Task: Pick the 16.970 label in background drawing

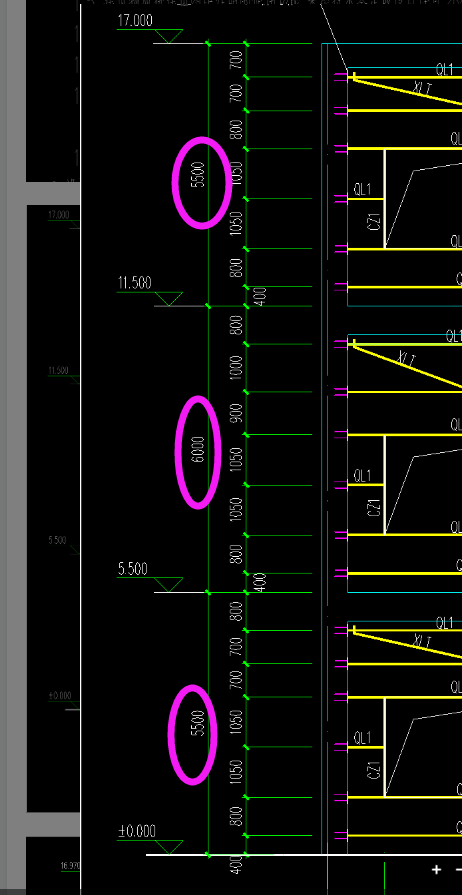Action: (x=71, y=866)
